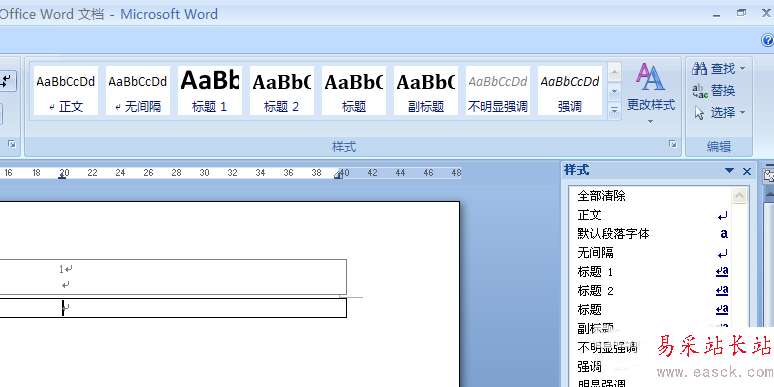774x387 pixels.
Task: Select 标题 2 in the styles pane list
Action: coord(650,291)
